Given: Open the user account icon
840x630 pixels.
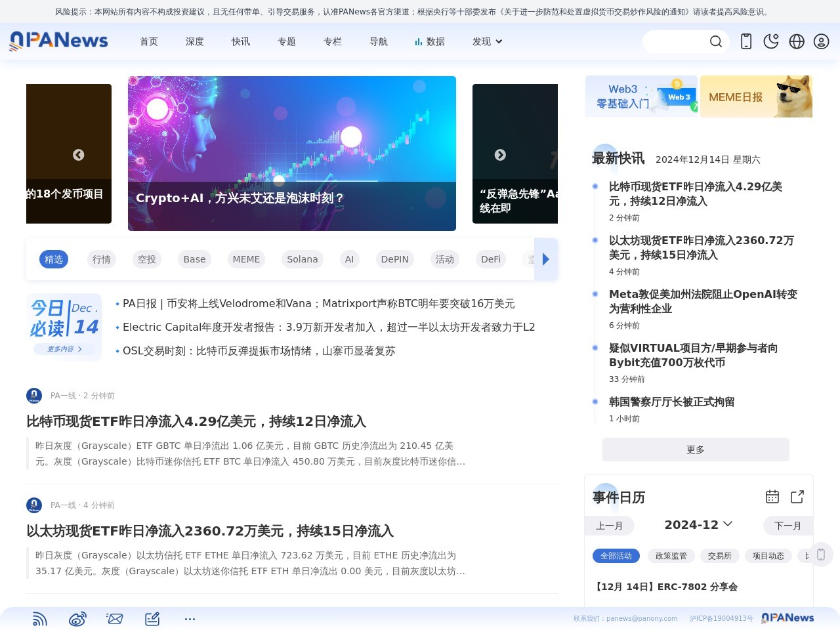Looking at the screenshot, I should pos(822,41).
